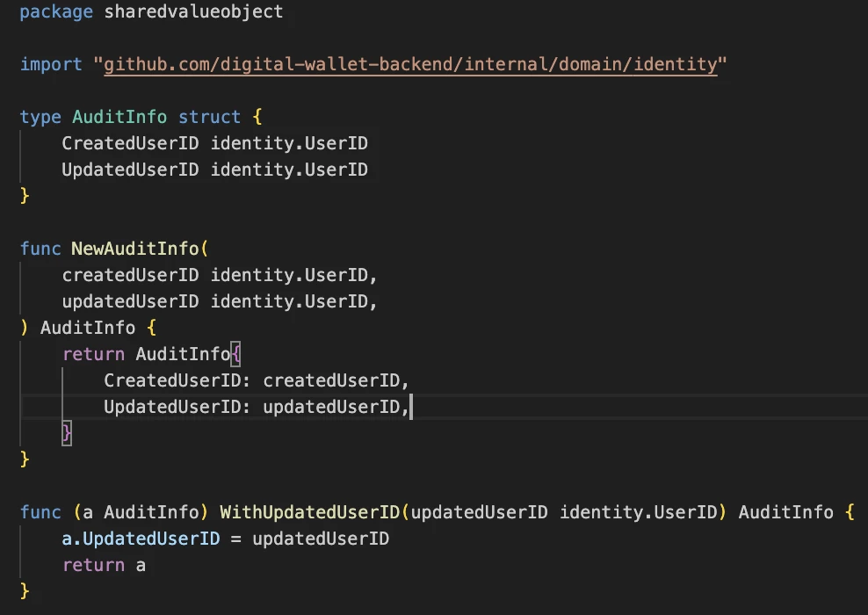Click the AuditInfo struct name
Viewport: 868px width, 615px height.
click(x=119, y=116)
